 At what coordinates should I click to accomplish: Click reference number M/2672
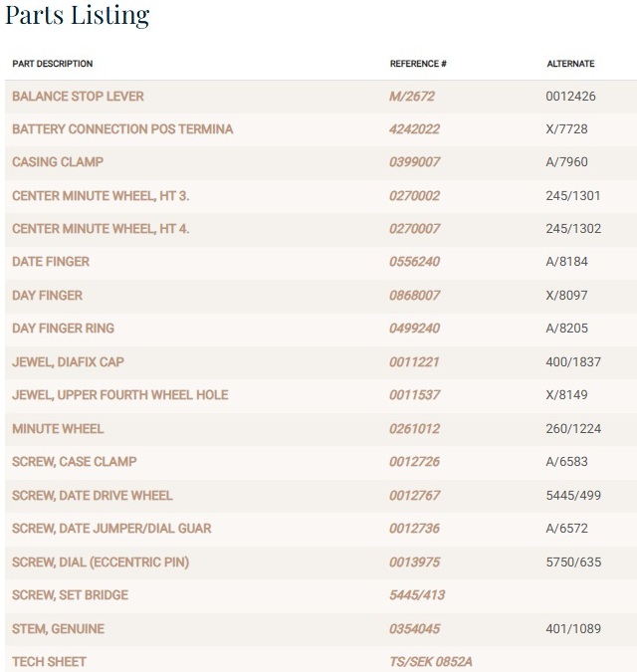[x=412, y=97]
